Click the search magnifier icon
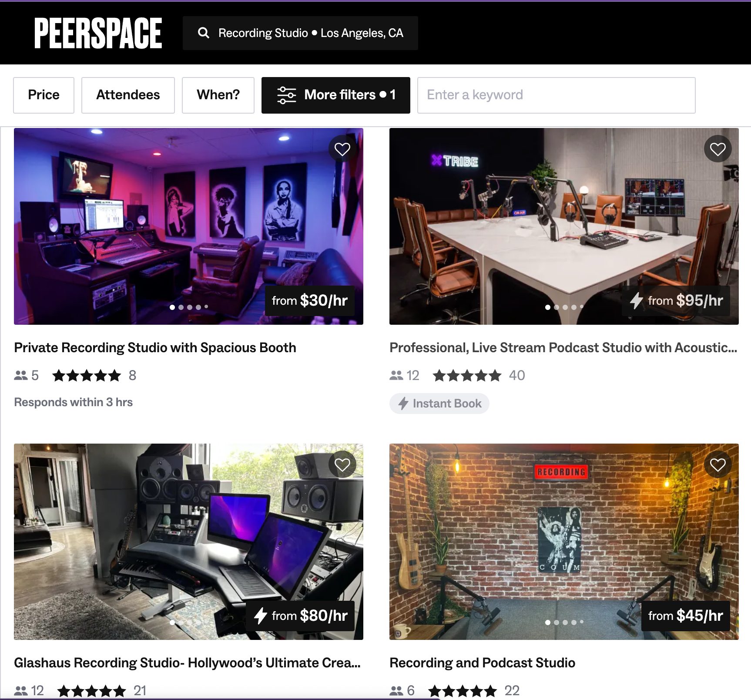Screen dimensions: 751x700 pyautogui.click(x=203, y=33)
